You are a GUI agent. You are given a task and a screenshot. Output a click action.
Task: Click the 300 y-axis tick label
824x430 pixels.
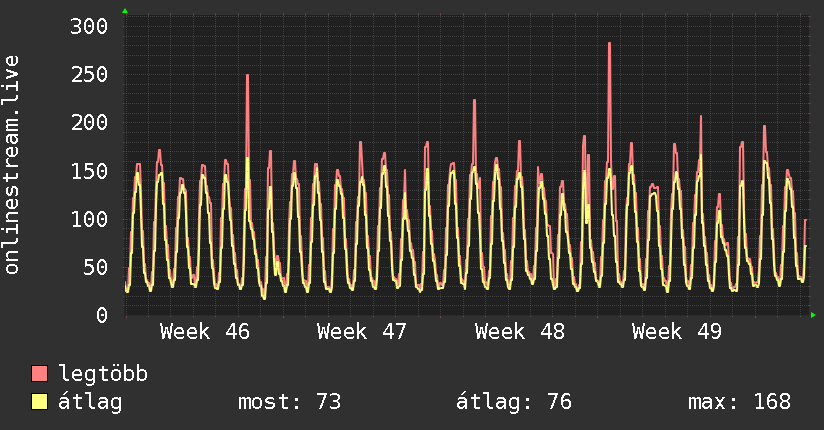click(88, 26)
